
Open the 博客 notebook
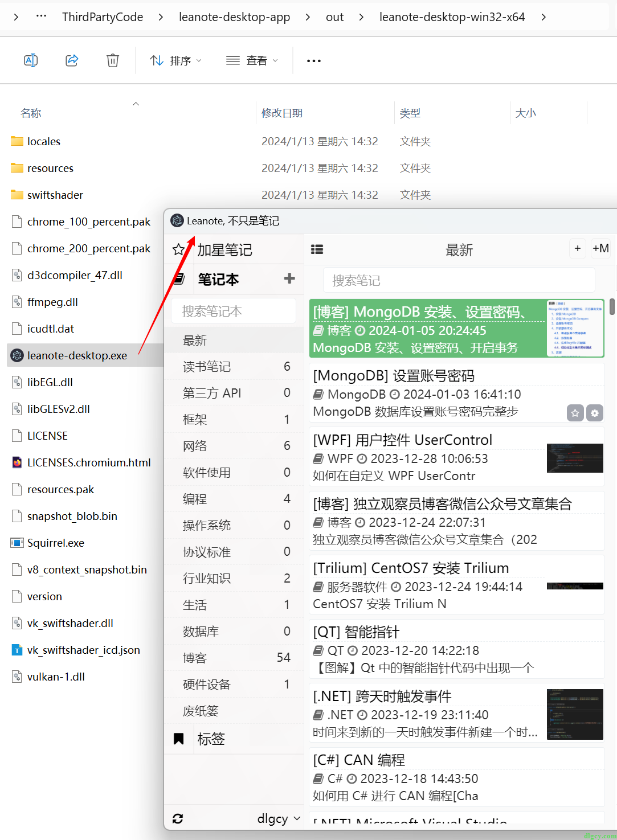(234, 658)
